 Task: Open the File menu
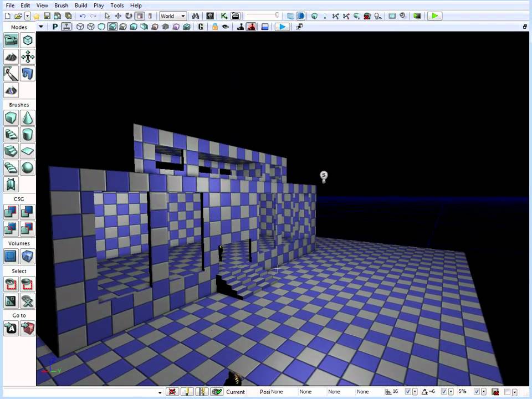point(10,6)
